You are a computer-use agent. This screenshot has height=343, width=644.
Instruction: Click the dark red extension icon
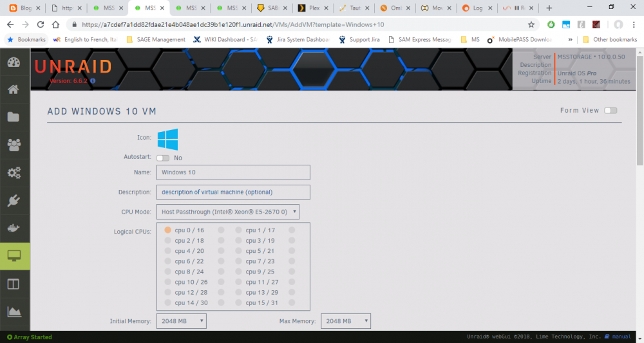pos(596,24)
